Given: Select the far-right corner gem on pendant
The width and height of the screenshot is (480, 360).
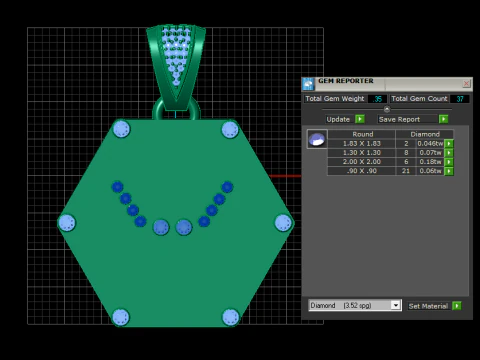Looking at the screenshot, I should [283, 223].
